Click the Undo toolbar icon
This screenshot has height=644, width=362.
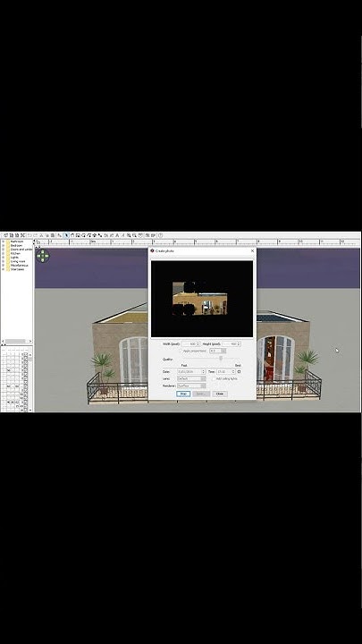[29, 235]
